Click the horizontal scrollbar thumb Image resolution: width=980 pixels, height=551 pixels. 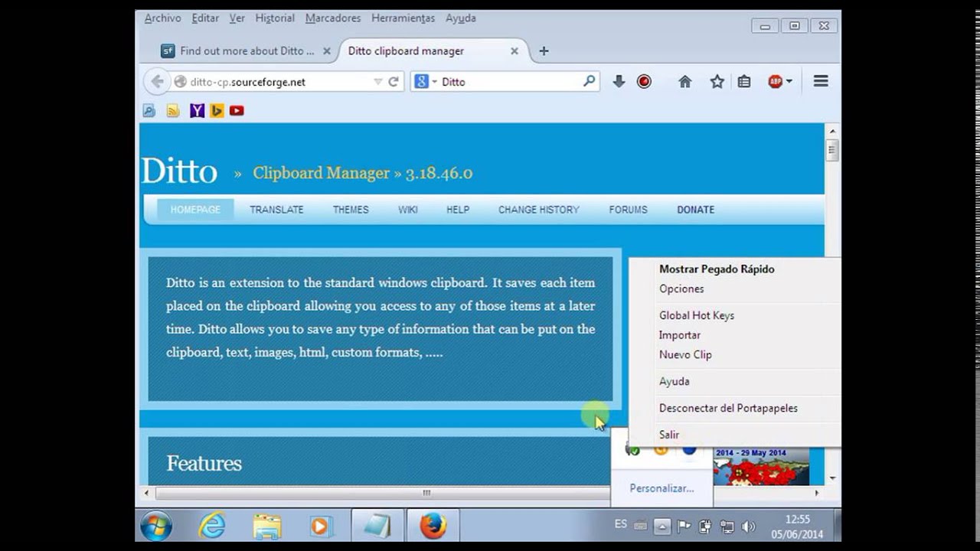pyautogui.click(x=426, y=493)
